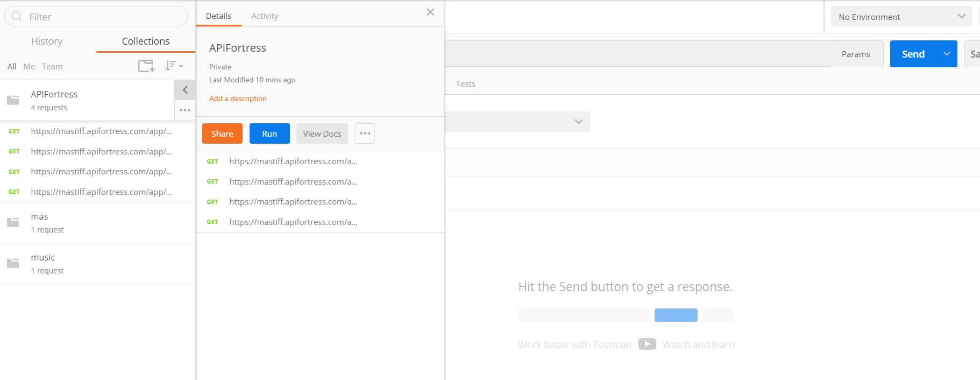Click the blue Run button

coord(269,133)
